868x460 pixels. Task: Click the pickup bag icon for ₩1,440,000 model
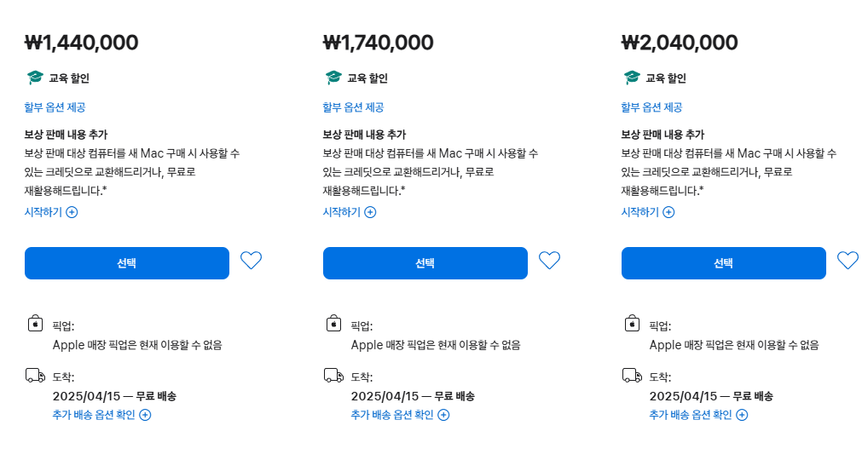click(x=35, y=324)
